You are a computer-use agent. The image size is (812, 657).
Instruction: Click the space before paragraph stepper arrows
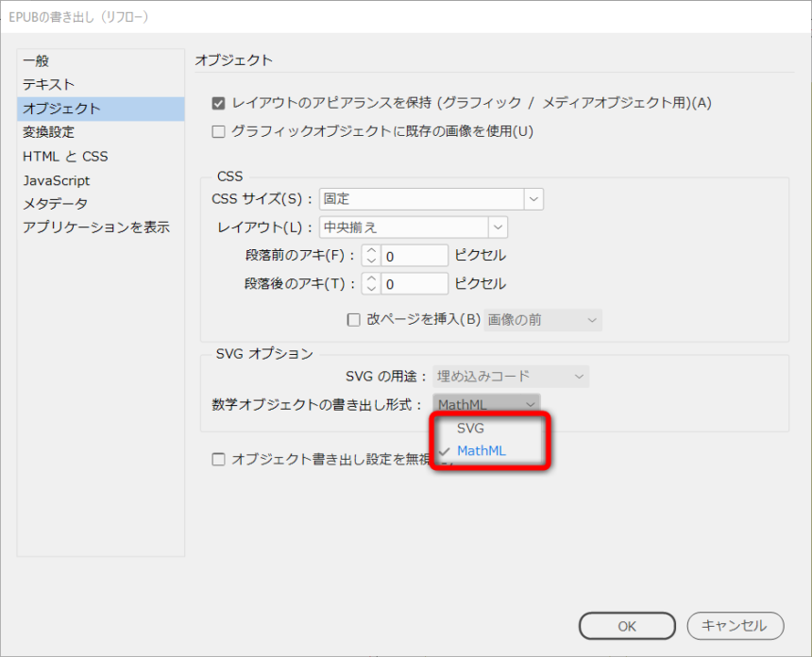click(x=371, y=256)
